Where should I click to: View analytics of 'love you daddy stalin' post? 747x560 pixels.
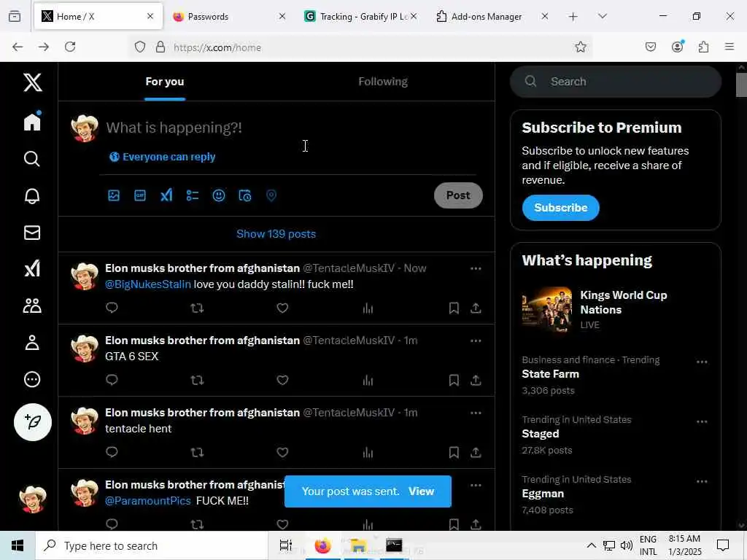click(368, 308)
